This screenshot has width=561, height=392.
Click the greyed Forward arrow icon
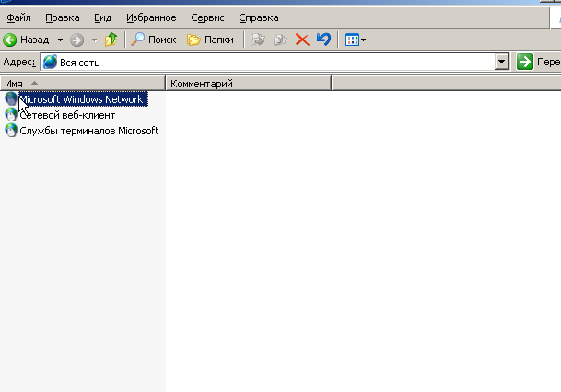point(76,40)
